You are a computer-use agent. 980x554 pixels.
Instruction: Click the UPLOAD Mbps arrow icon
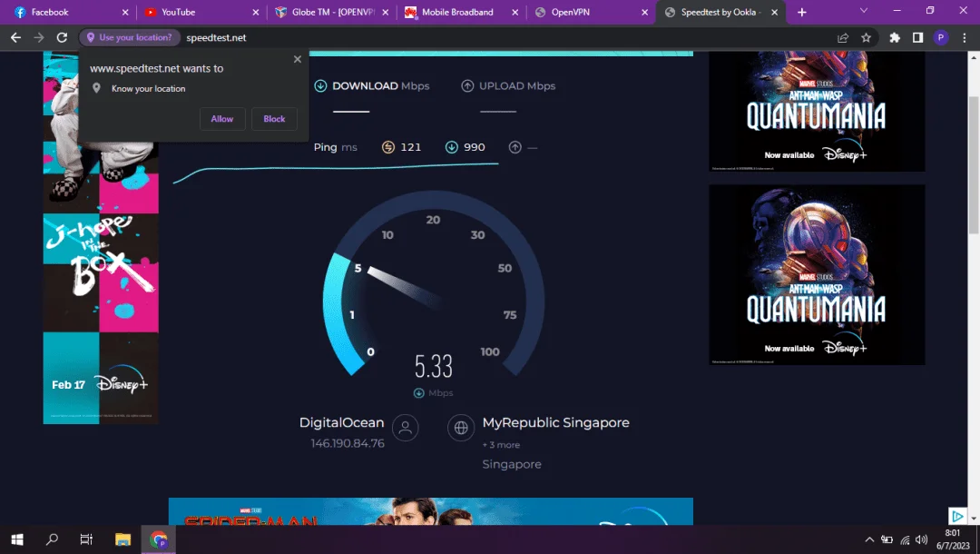pos(467,85)
